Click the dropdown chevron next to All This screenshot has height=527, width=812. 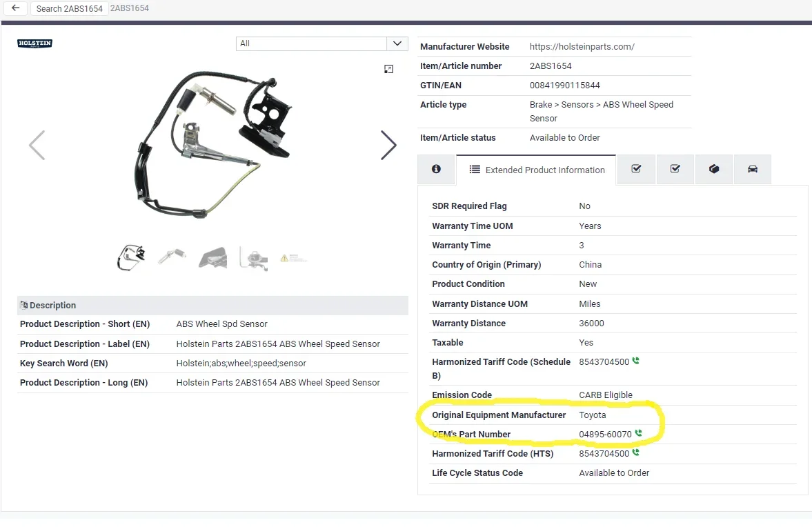coord(397,43)
